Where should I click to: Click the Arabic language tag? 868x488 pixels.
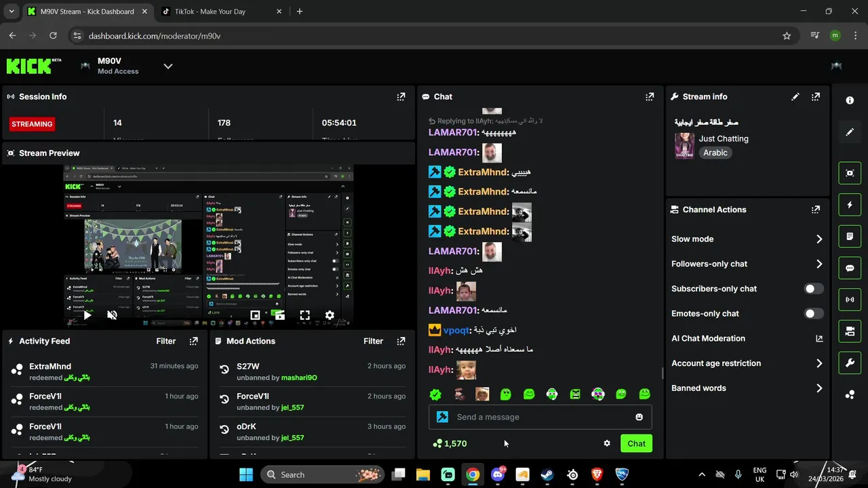(715, 152)
